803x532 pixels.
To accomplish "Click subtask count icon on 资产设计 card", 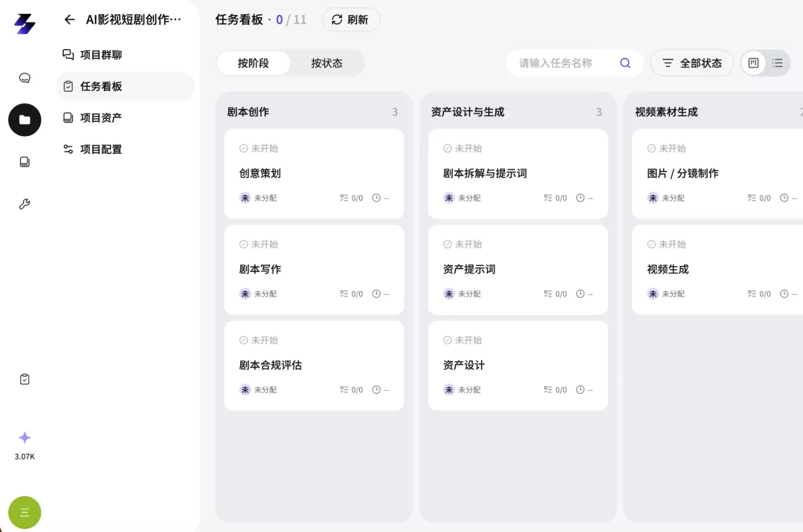I will pyautogui.click(x=548, y=390).
